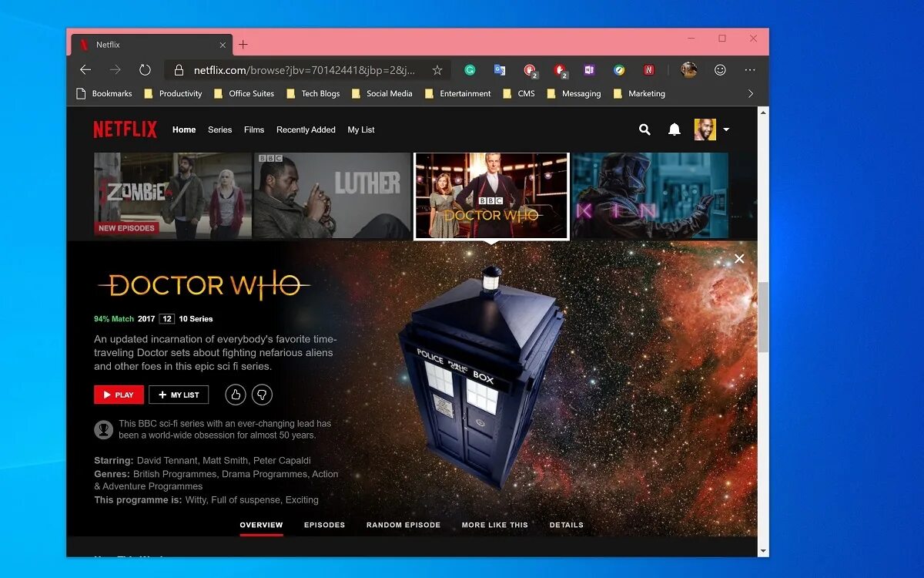
Task: Select the iZombie thumbnail
Action: [x=172, y=195]
